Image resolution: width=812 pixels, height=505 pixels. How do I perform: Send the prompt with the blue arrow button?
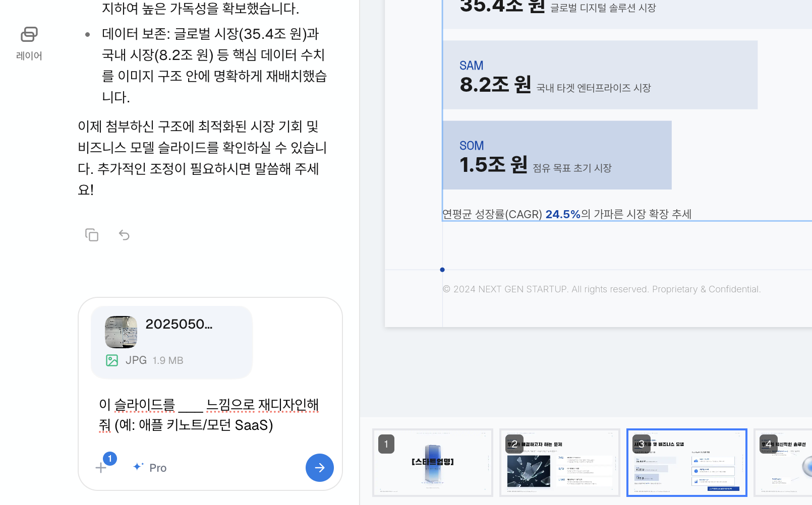point(320,468)
